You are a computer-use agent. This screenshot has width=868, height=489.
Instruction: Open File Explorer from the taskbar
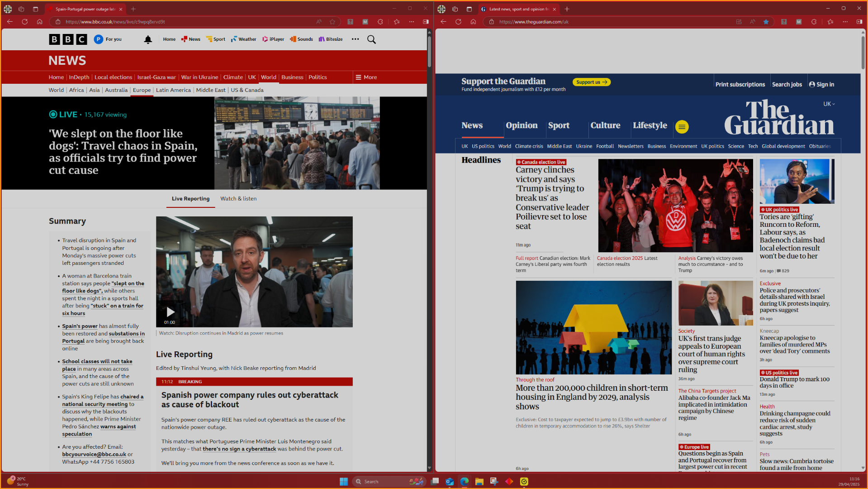point(479,481)
